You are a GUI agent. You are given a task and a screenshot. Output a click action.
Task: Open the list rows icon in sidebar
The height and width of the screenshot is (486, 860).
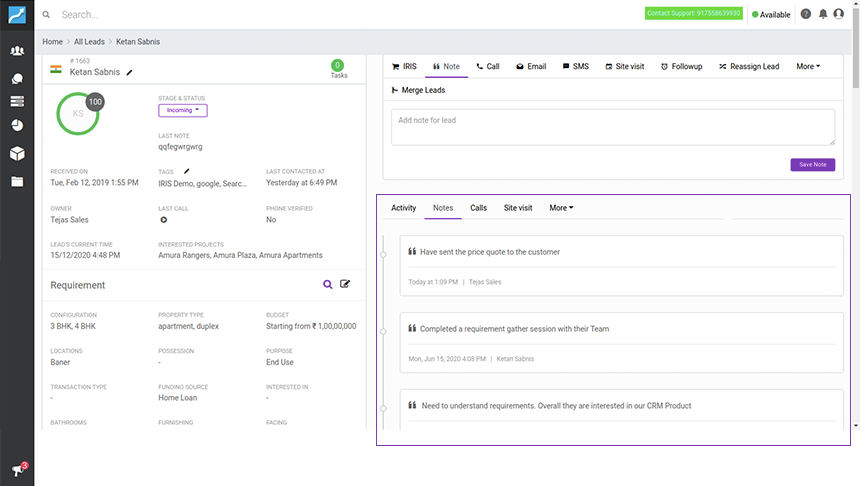[17, 101]
